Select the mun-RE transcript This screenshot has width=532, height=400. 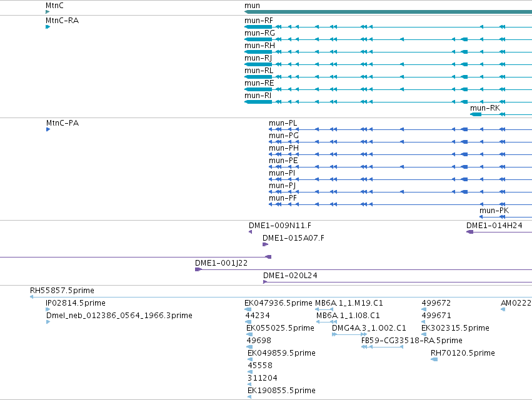click(x=388, y=89)
